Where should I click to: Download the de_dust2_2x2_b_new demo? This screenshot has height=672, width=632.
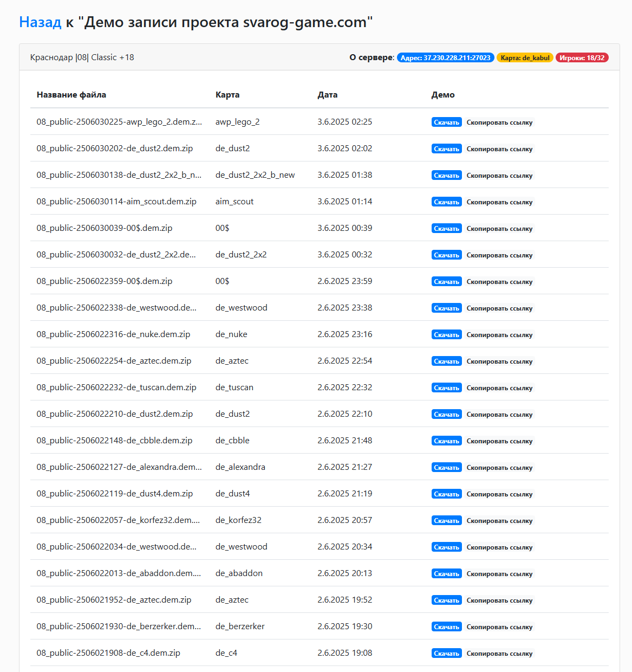pos(447,175)
